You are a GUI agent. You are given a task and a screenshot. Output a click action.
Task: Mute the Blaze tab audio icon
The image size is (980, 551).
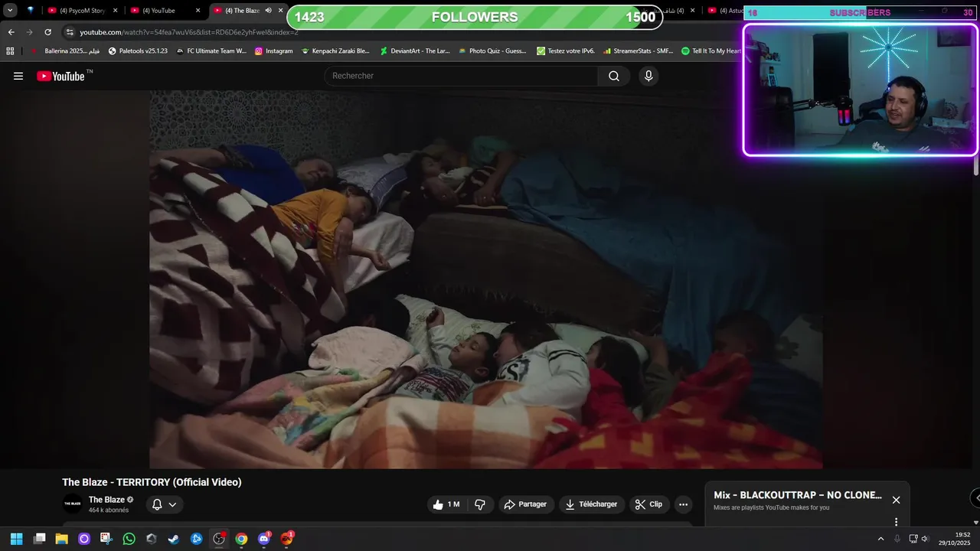tap(268, 11)
